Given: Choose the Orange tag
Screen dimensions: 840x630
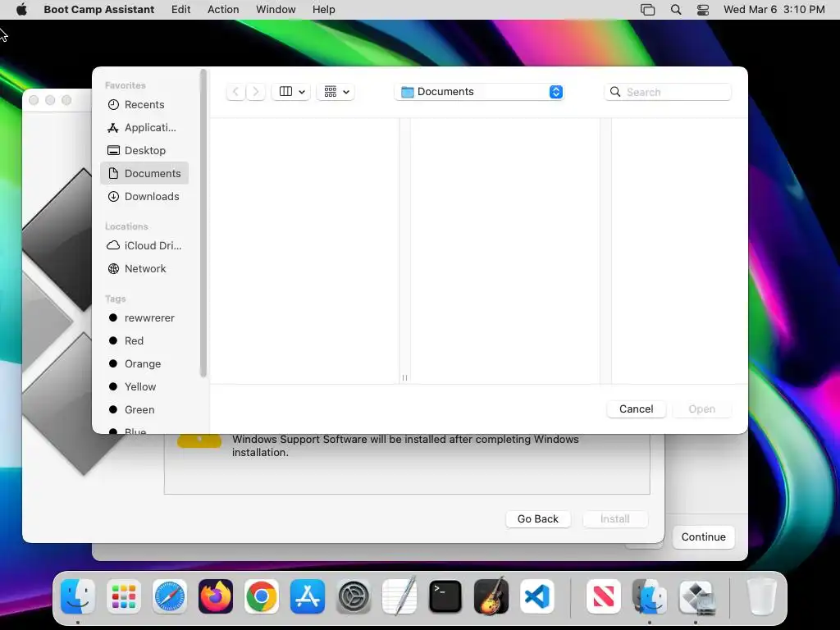Looking at the screenshot, I should point(144,363).
